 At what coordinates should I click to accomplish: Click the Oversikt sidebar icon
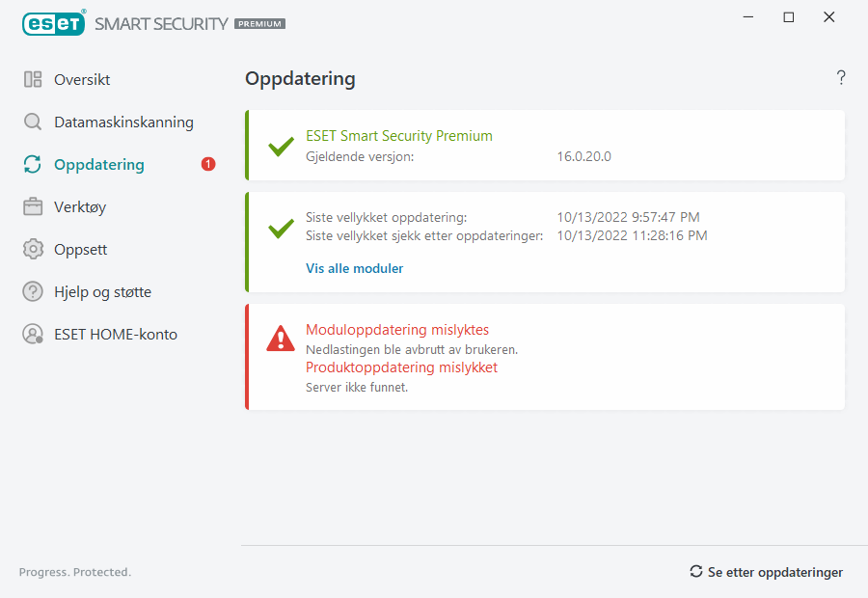(x=33, y=80)
